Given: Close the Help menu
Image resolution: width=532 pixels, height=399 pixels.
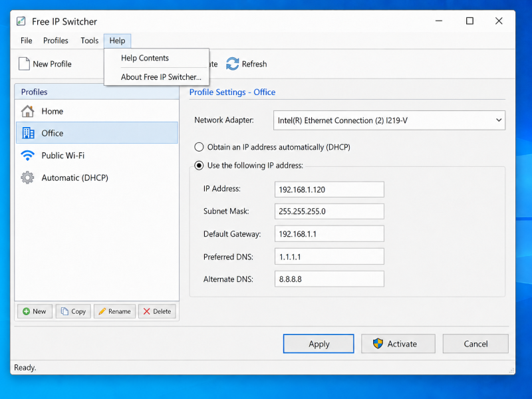Looking at the screenshot, I should pos(118,41).
